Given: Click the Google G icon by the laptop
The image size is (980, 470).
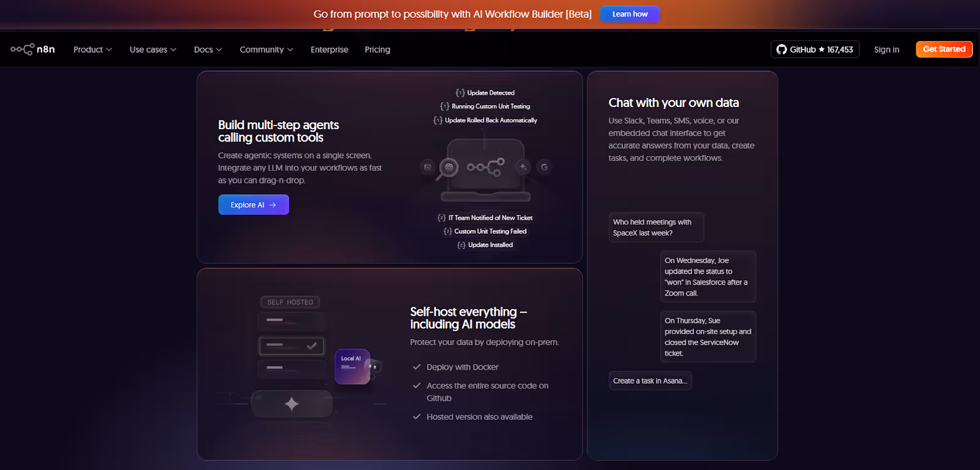Looking at the screenshot, I should click(x=544, y=166).
